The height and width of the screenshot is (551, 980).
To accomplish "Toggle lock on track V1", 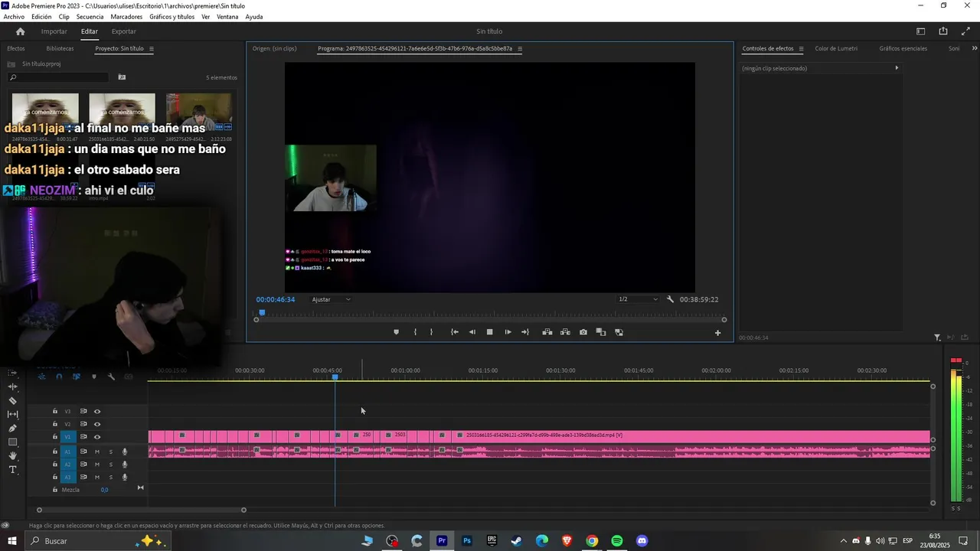I will click(x=55, y=437).
